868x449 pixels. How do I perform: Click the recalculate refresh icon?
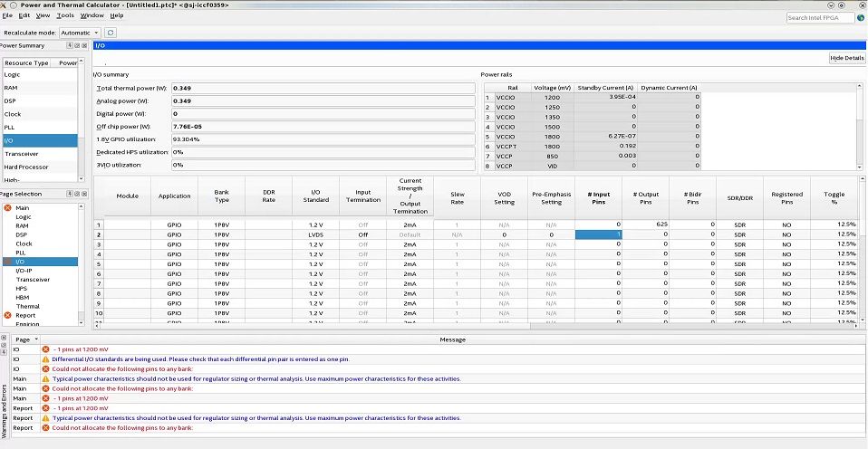click(x=111, y=33)
